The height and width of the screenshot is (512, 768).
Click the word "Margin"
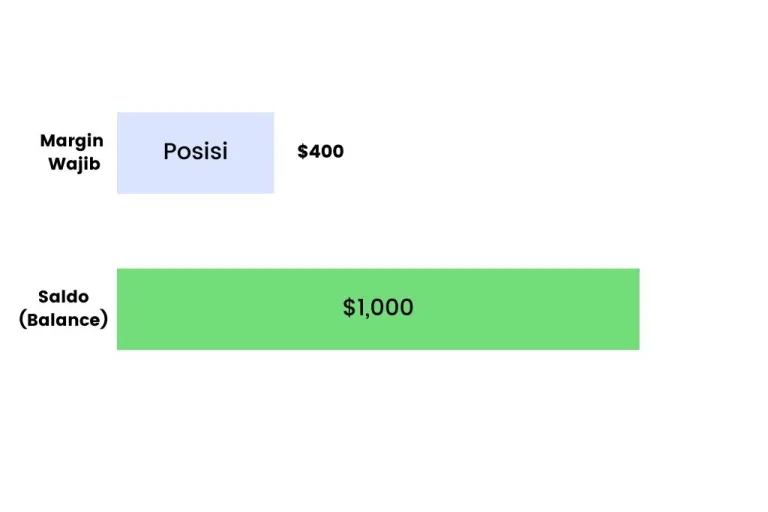(72, 141)
